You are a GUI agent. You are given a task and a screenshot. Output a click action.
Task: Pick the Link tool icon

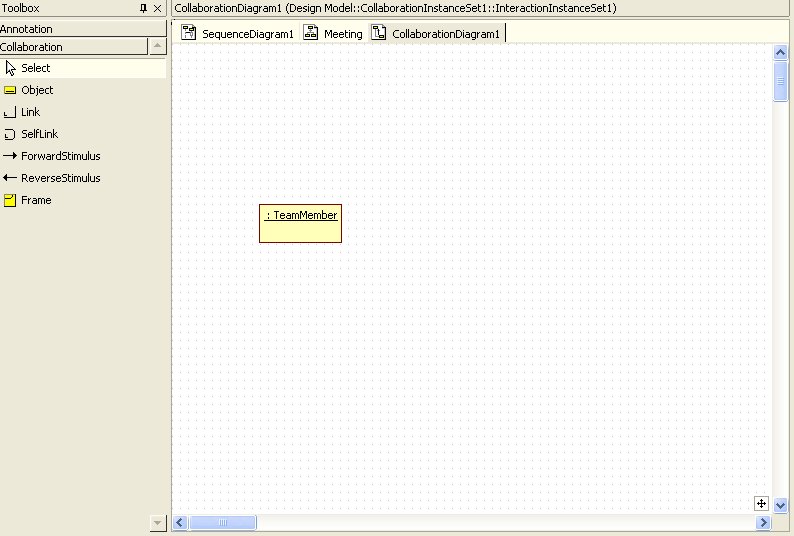coord(10,112)
